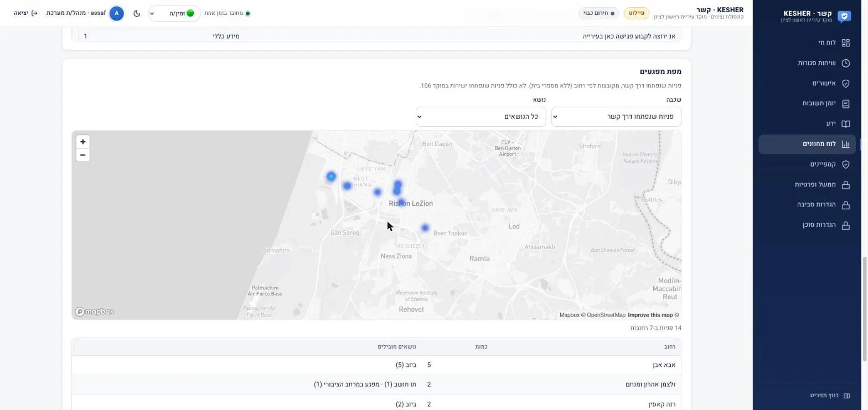Zoom in on the map

(x=82, y=142)
